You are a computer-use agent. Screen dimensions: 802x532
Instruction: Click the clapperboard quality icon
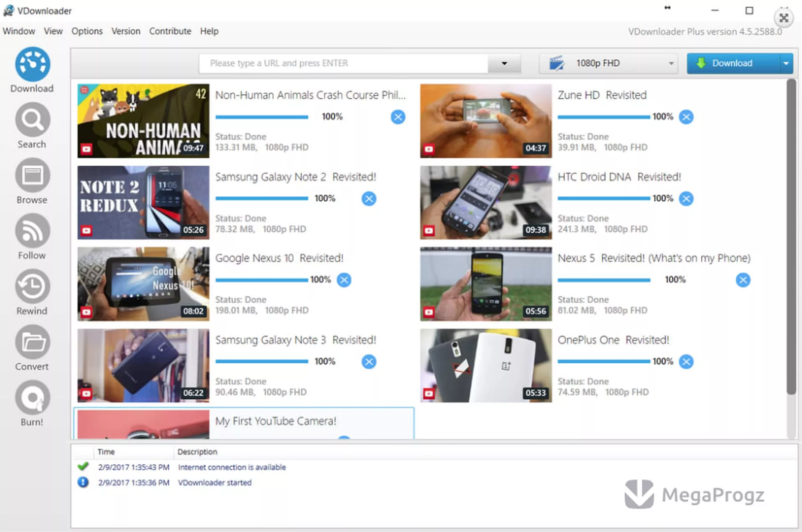click(556, 63)
